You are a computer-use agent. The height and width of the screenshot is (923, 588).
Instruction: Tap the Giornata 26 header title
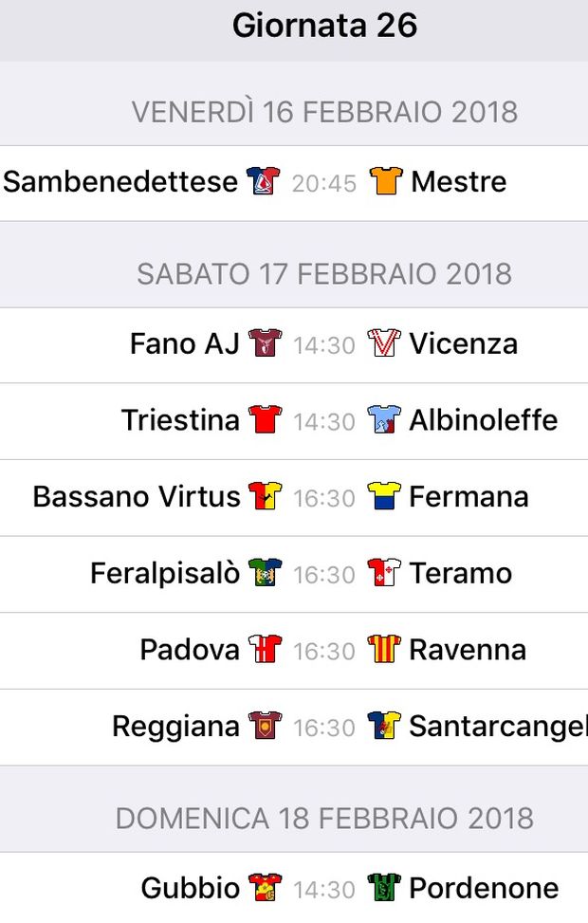tap(325, 26)
